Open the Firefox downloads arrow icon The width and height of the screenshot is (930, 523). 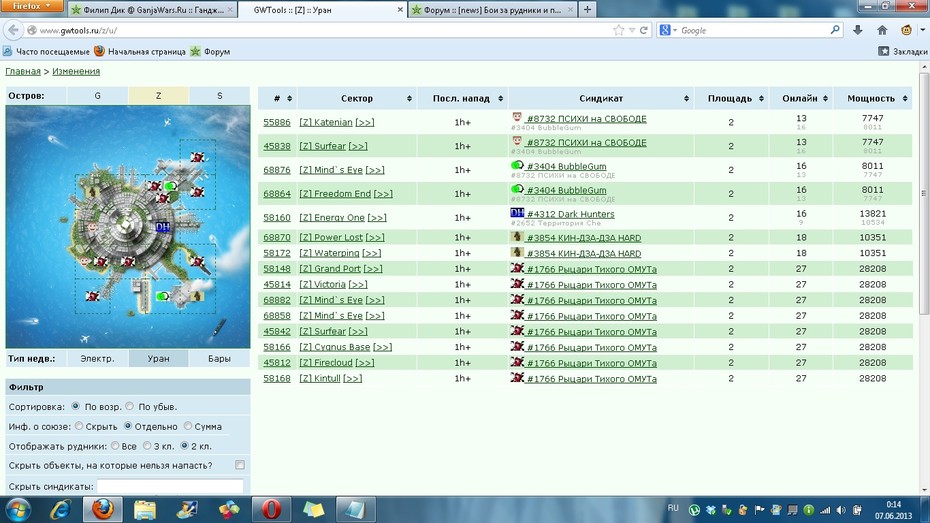tap(858, 30)
